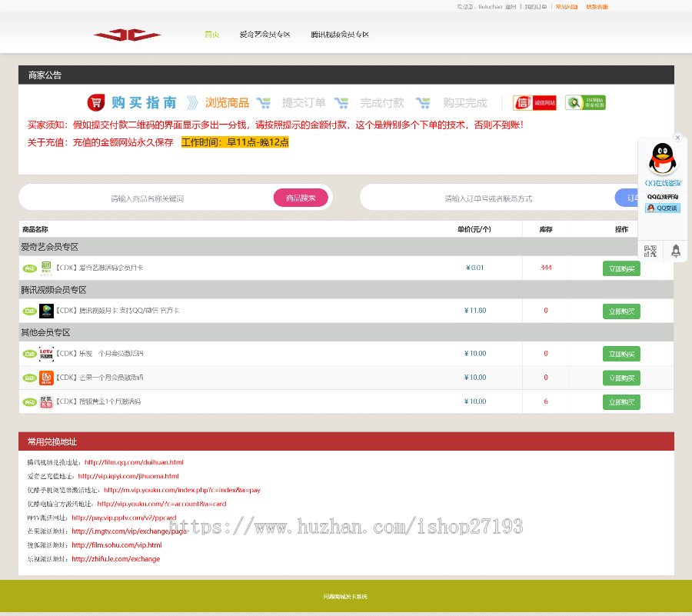Screen dimensions: 692x616
Task: Focus the order number search field
Action: (x=488, y=198)
